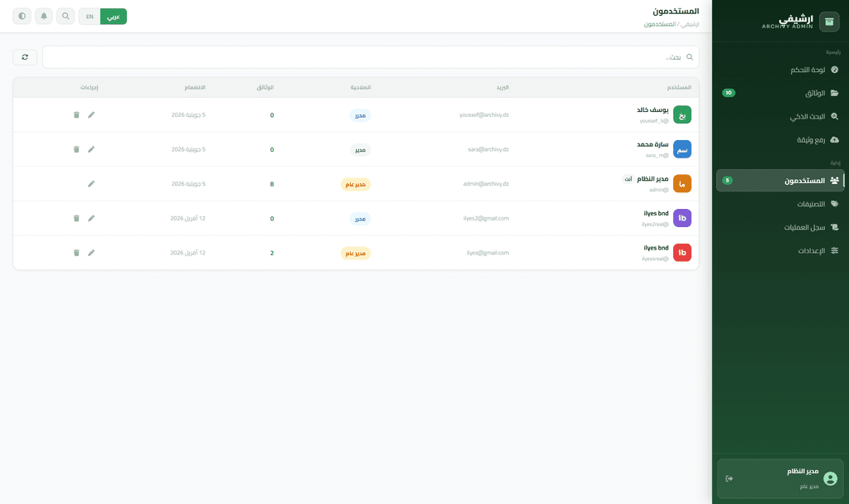This screenshot has height=504, width=849.
Task: Log out using the sidebar exit icon
Action: click(x=730, y=478)
